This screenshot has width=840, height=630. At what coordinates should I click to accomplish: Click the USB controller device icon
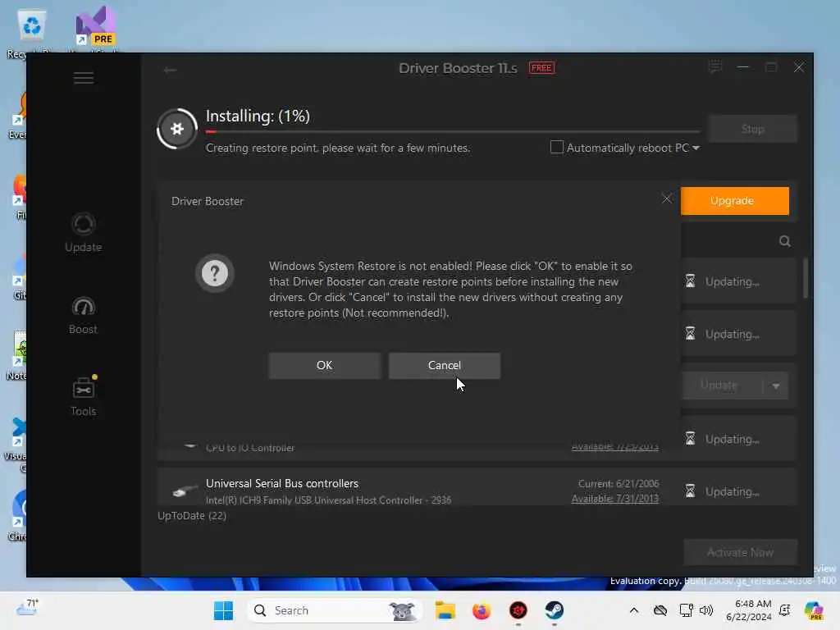[x=185, y=491]
